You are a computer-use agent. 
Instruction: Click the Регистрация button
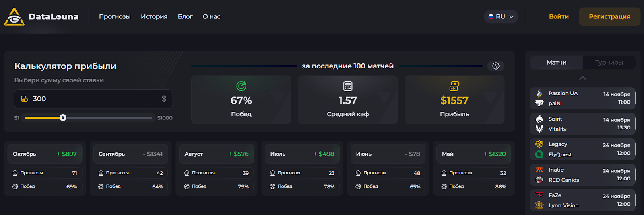[x=610, y=16]
